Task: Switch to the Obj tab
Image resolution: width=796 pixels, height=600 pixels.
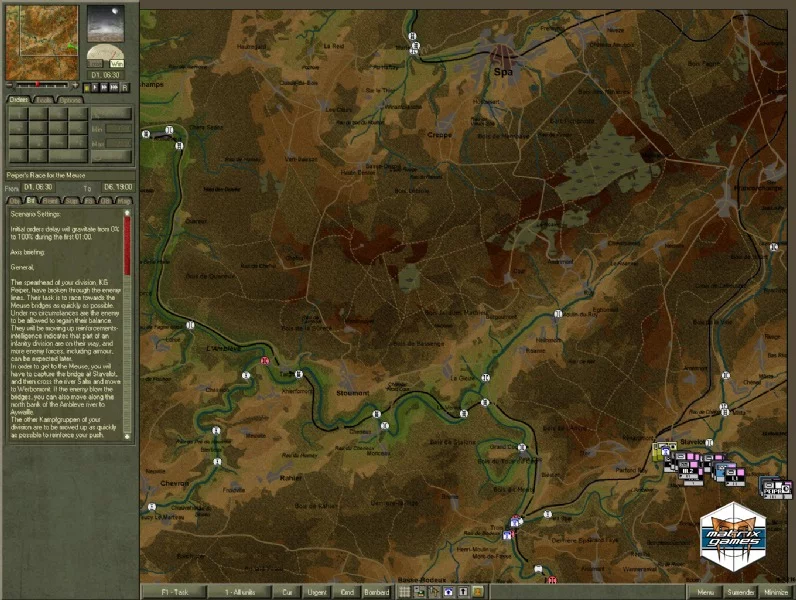Action: tap(14, 201)
